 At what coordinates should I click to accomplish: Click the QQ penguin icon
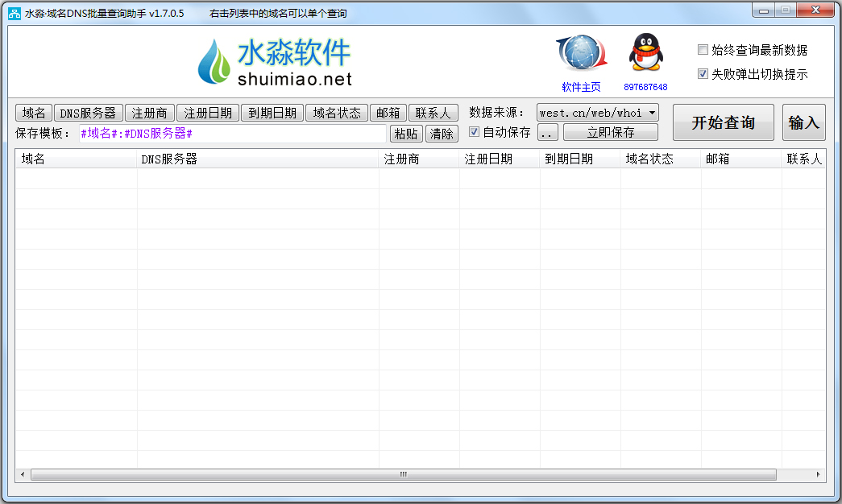click(646, 52)
